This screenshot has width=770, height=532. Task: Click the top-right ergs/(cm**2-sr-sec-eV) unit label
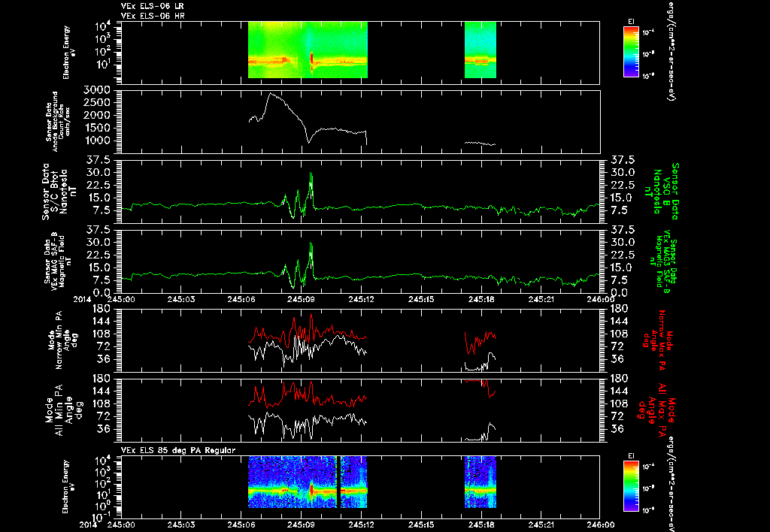(x=671, y=50)
